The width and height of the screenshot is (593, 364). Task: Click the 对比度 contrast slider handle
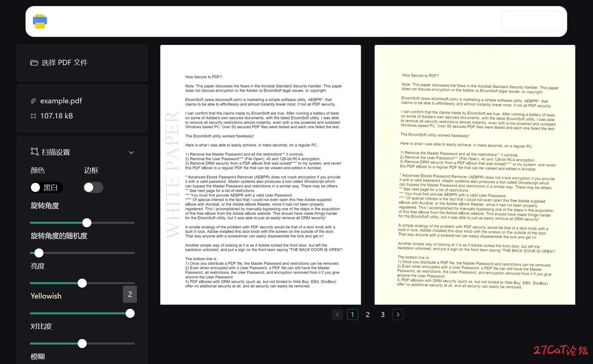[82, 344]
